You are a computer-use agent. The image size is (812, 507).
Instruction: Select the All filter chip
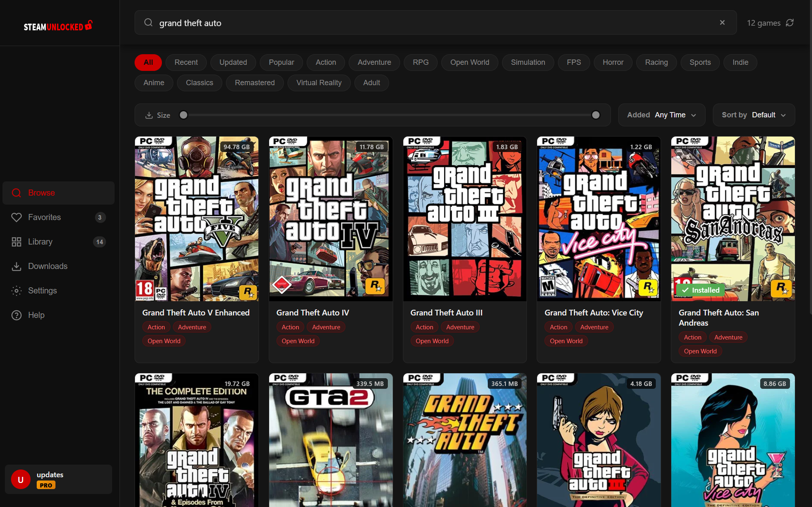pyautogui.click(x=148, y=62)
